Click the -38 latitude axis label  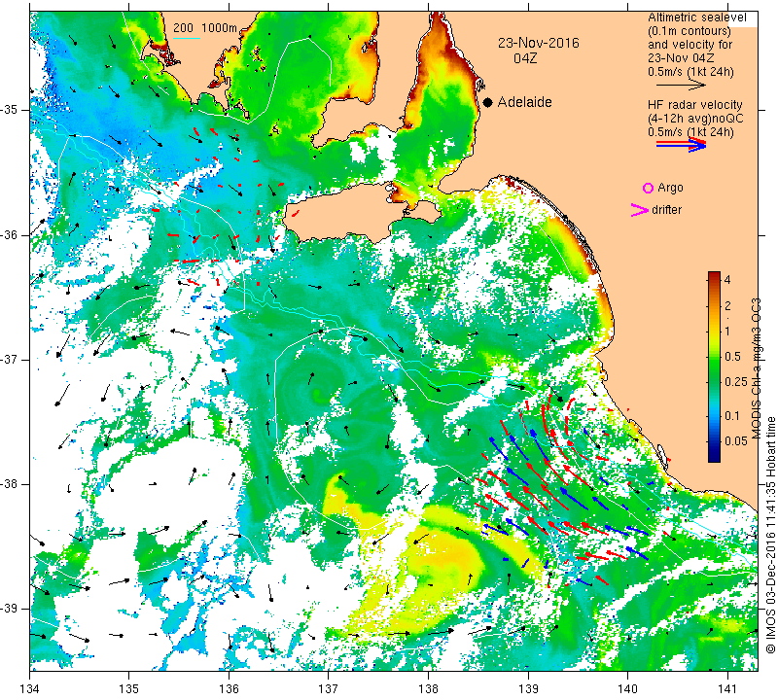(x=10, y=484)
